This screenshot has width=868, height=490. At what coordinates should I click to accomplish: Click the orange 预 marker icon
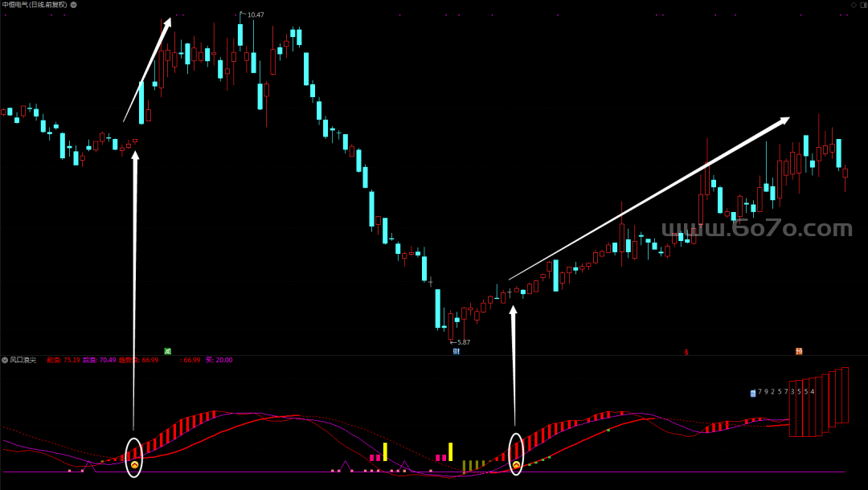click(799, 351)
